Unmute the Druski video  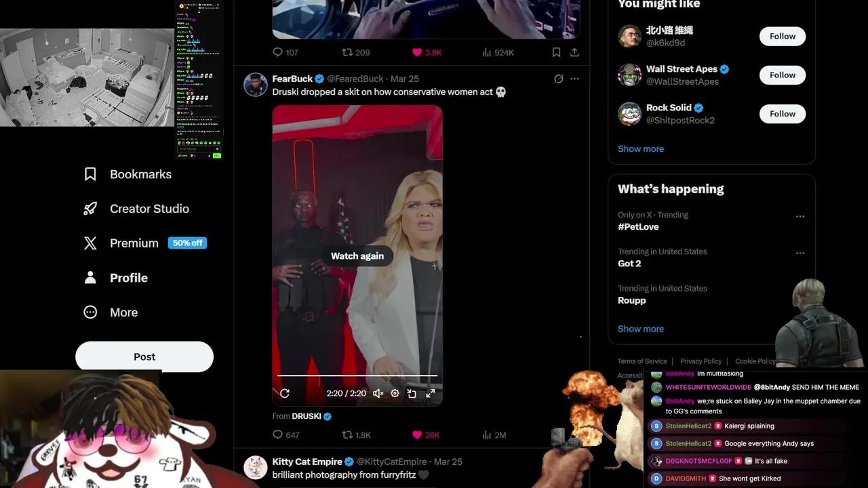pyautogui.click(x=378, y=393)
